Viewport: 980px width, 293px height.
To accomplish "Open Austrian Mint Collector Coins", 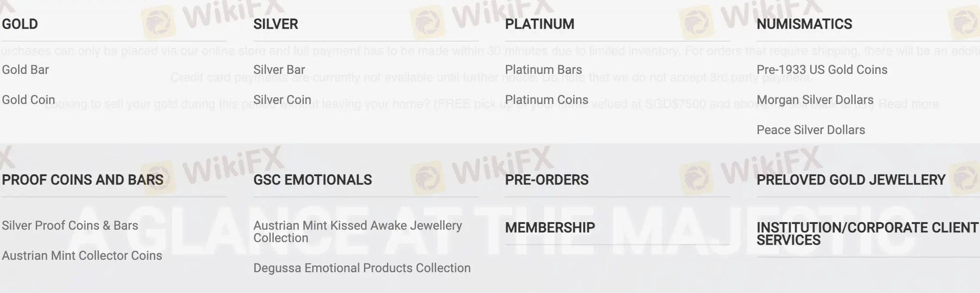I will (82, 255).
